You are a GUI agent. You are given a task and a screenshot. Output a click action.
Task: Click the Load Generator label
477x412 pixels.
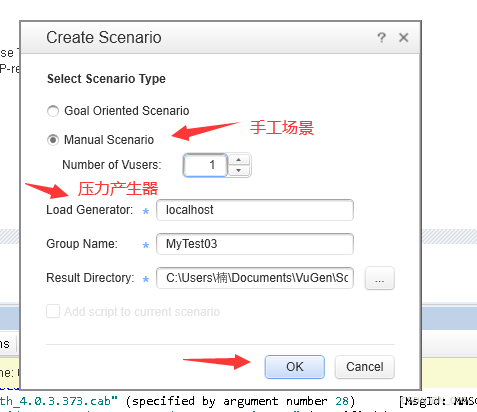point(89,210)
